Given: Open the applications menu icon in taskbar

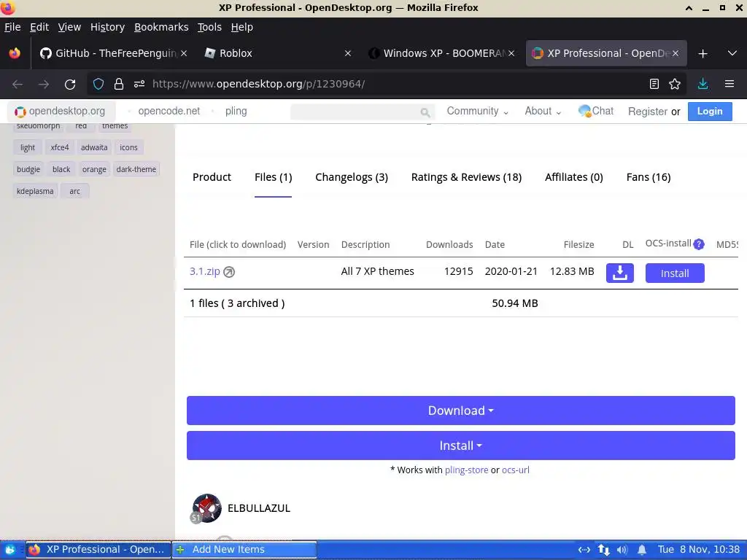Looking at the screenshot, I should coord(9,550).
